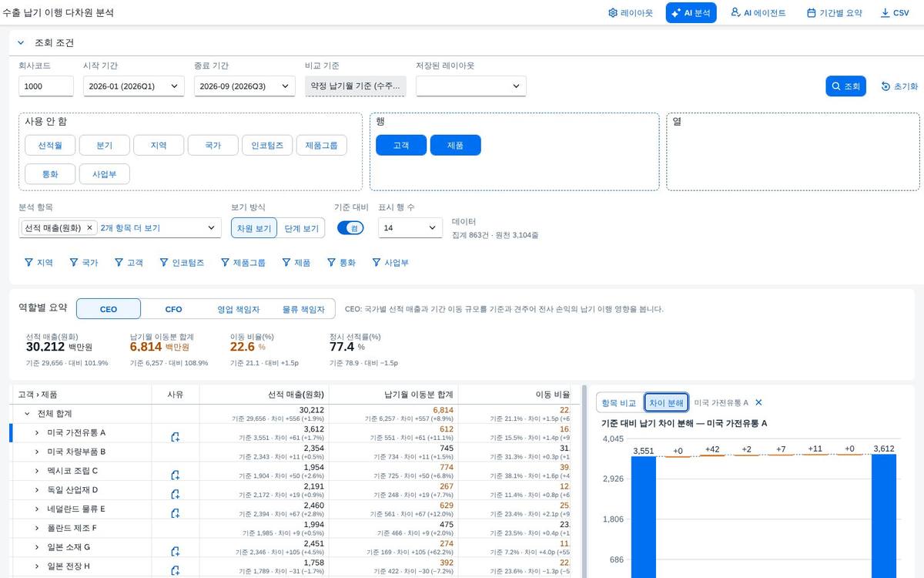Select the unused 통화 dimension chip
The image size is (924, 578).
50,174
